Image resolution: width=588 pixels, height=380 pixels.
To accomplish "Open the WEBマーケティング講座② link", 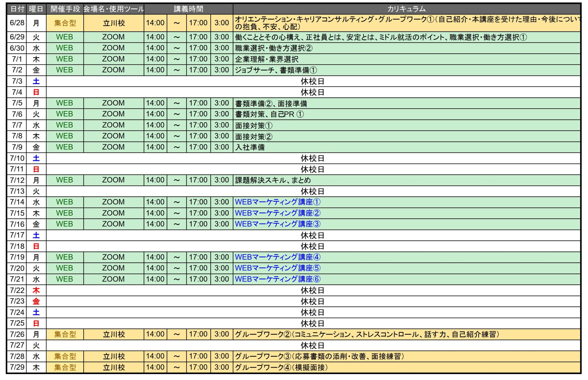I will [278, 213].
